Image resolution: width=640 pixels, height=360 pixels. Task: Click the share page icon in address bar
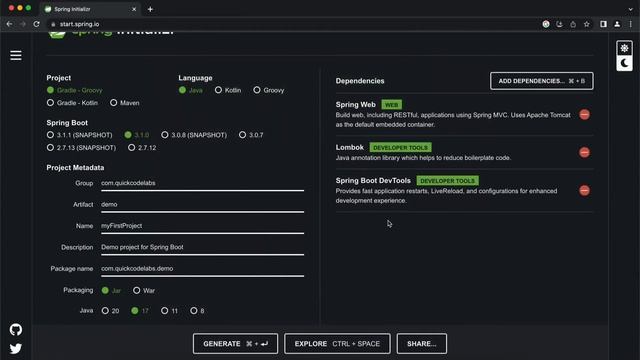573,24
